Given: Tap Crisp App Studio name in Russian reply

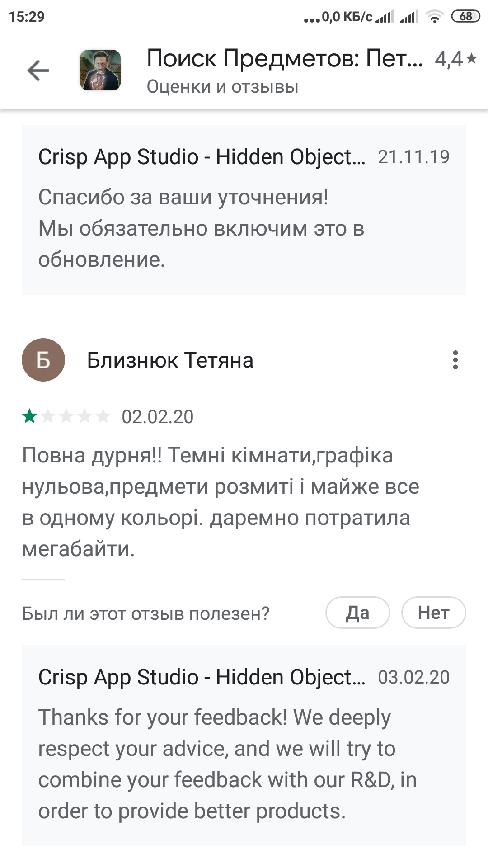Looking at the screenshot, I should [x=202, y=157].
